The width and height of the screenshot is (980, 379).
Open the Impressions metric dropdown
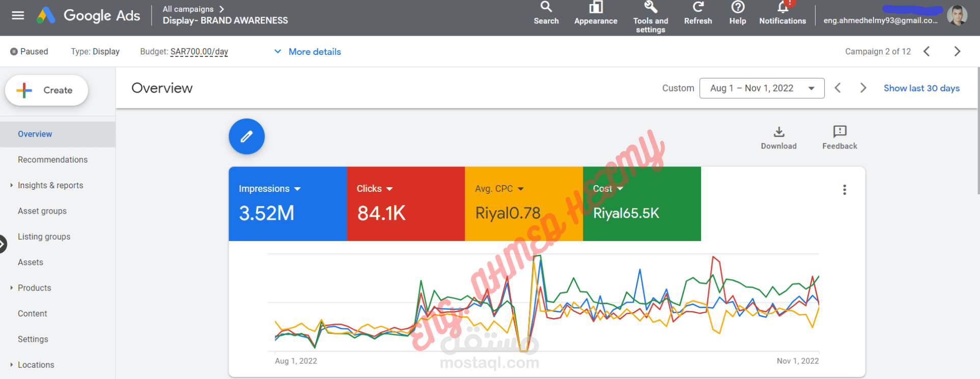(x=270, y=189)
